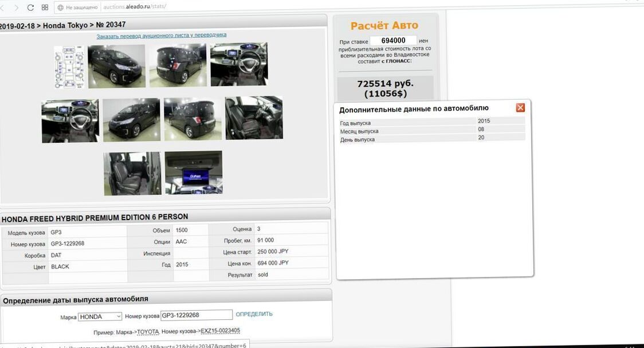Select the body model value GP3
Image resolution: width=644 pixels, height=348 pixels.
pyautogui.click(x=56, y=232)
